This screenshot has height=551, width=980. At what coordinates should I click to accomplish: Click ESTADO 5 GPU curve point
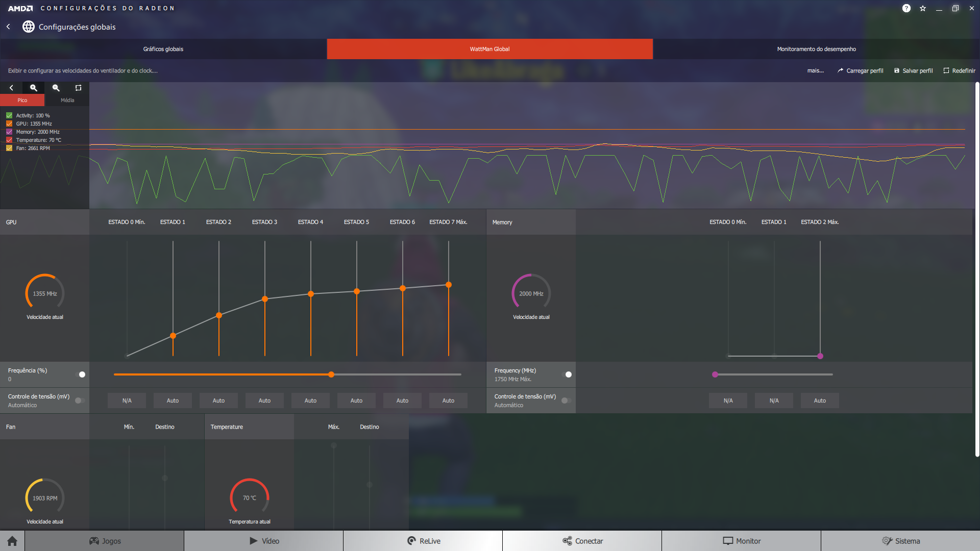(357, 291)
